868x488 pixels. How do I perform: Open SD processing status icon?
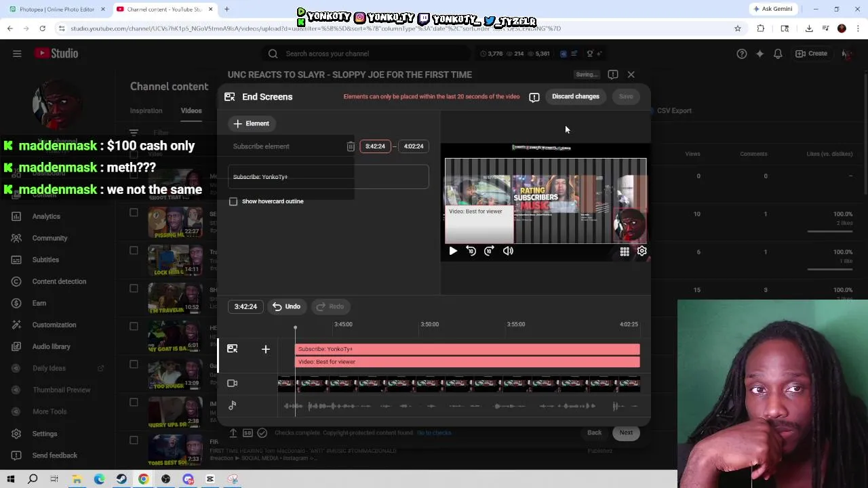248,432
